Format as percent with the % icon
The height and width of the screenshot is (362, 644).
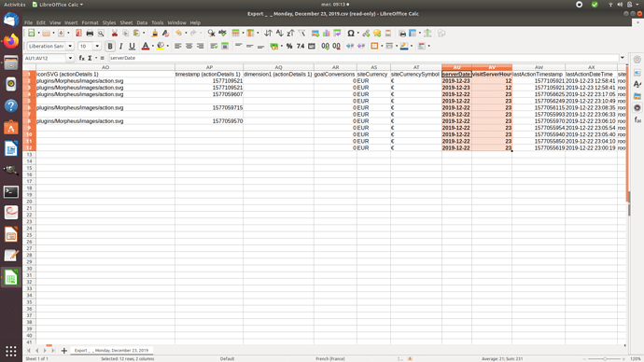pos(289,46)
